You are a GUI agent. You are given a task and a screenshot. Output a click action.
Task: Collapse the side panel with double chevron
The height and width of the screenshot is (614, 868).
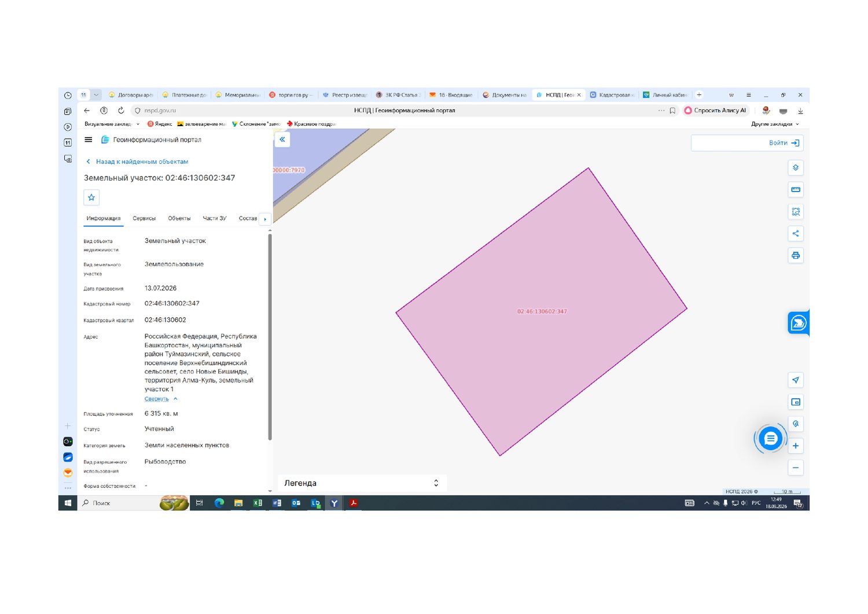tap(282, 139)
